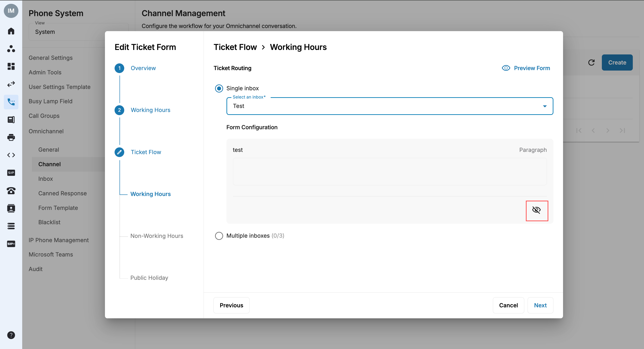Viewport: 644px width, 349px height.
Task: Select the Multiple inboxes radio button
Action: coord(219,236)
